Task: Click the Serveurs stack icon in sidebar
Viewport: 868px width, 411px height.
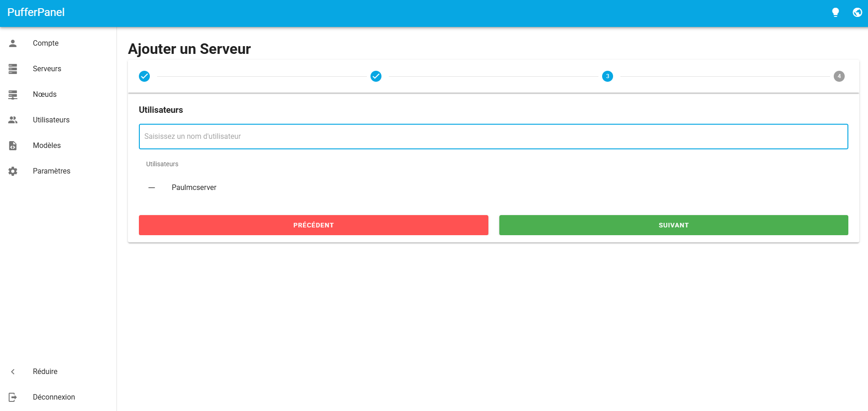Action: pos(13,69)
